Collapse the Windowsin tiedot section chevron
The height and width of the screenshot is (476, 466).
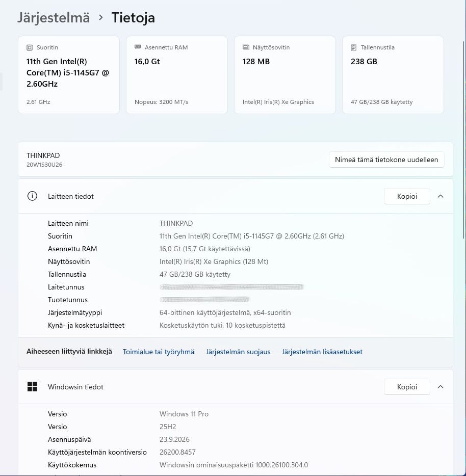pyautogui.click(x=441, y=387)
